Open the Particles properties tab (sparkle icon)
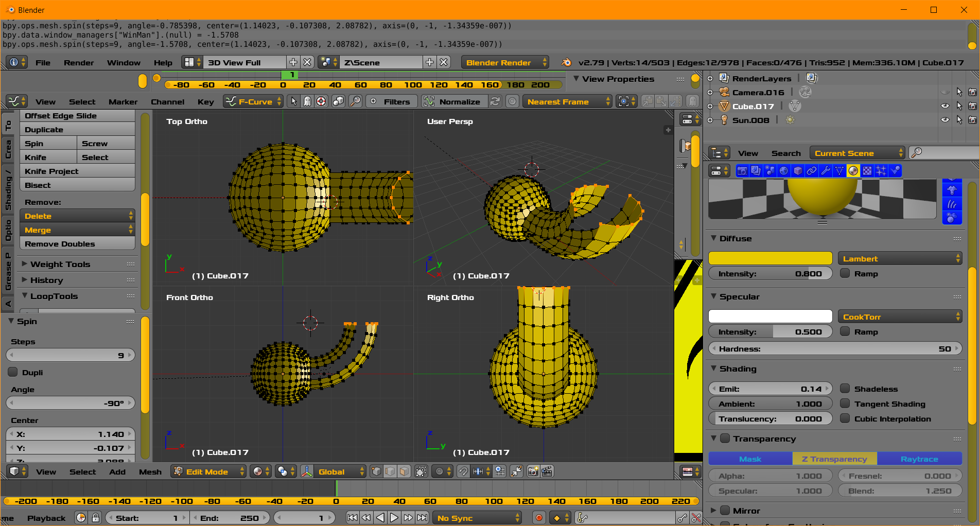 click(x=881, y=171)
